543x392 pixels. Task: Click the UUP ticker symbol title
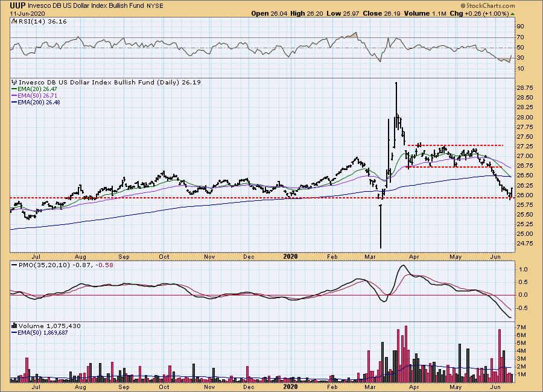17,5
